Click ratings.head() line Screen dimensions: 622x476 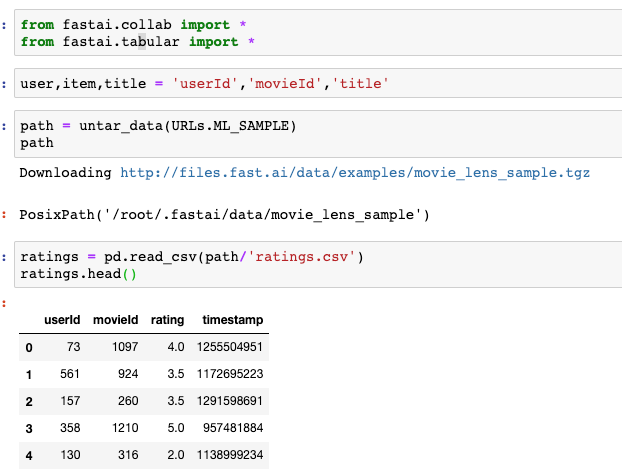pyautogui.click(x=79, y=274)
